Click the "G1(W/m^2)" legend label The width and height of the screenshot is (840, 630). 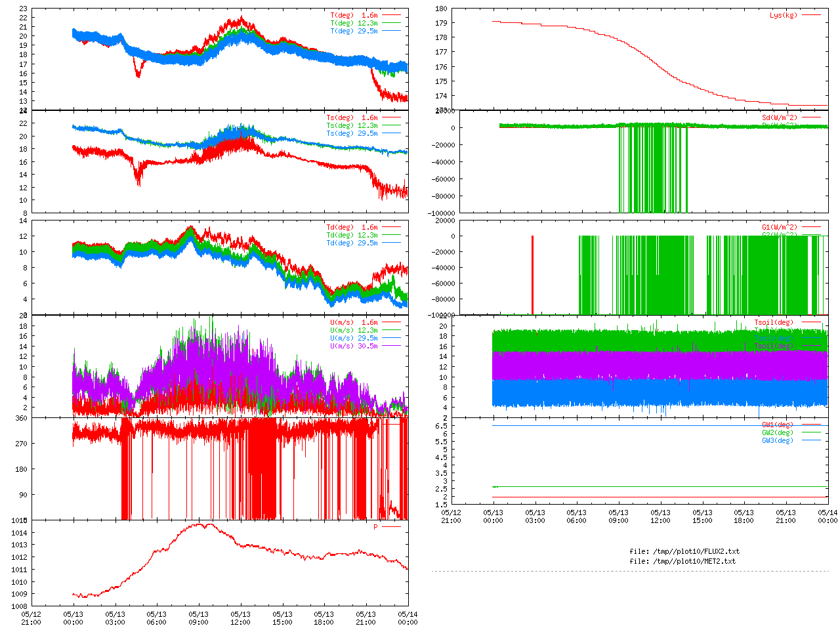click(x=780, y=227)
